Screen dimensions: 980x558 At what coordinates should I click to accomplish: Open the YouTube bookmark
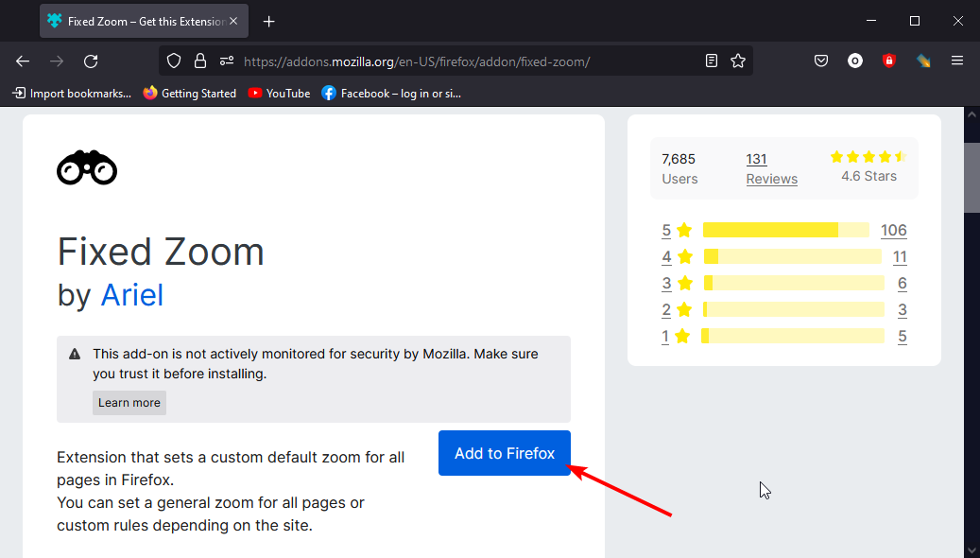(279, 94)
